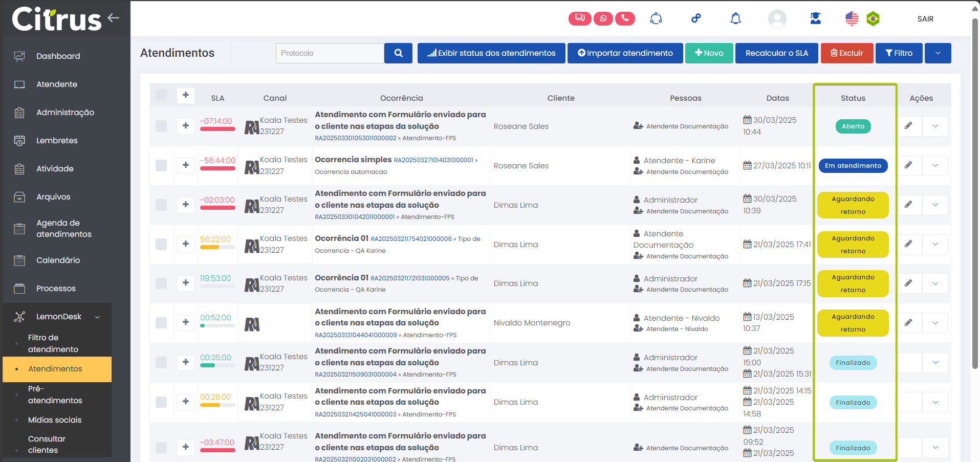The height and width of the screenshot is (462, 980).
Task: Go to Pré-atendimentos in sidebar
Action: pos(55,394)
